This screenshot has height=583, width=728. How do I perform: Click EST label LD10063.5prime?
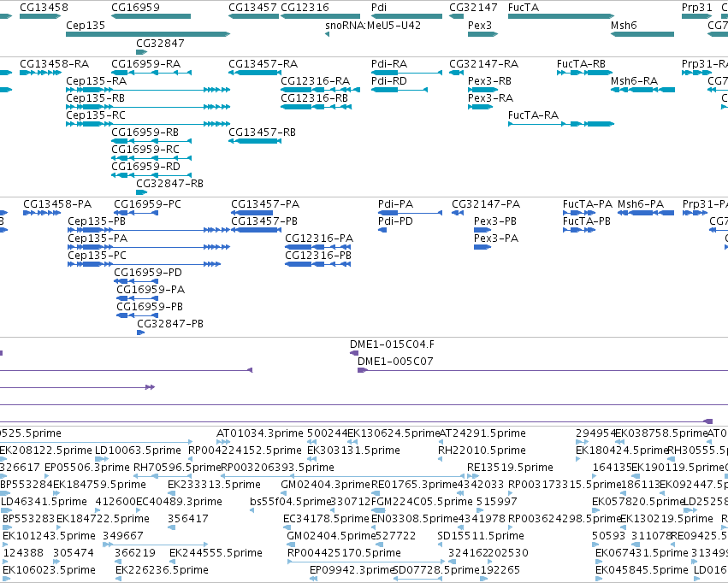point(138,450)
